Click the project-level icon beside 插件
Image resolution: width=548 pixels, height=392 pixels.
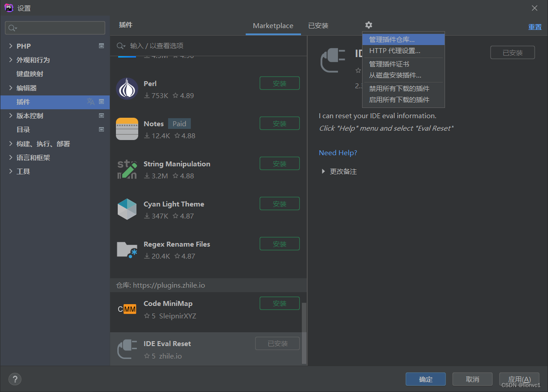pyautogui.click(x=102, y=102)
